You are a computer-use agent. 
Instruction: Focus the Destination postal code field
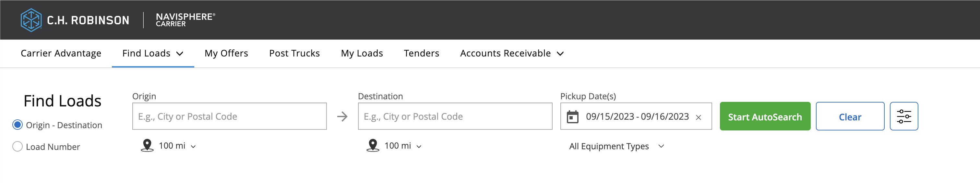pos(455,116)
